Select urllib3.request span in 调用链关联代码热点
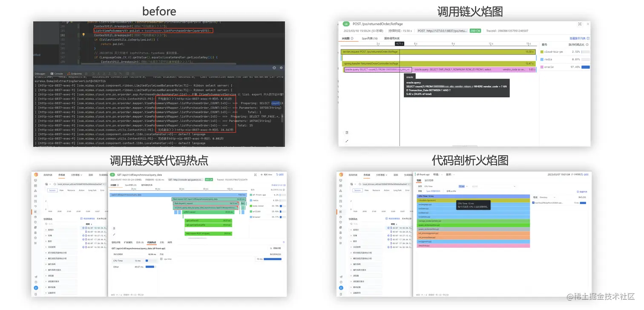644x310 pixels. [209, 212]
